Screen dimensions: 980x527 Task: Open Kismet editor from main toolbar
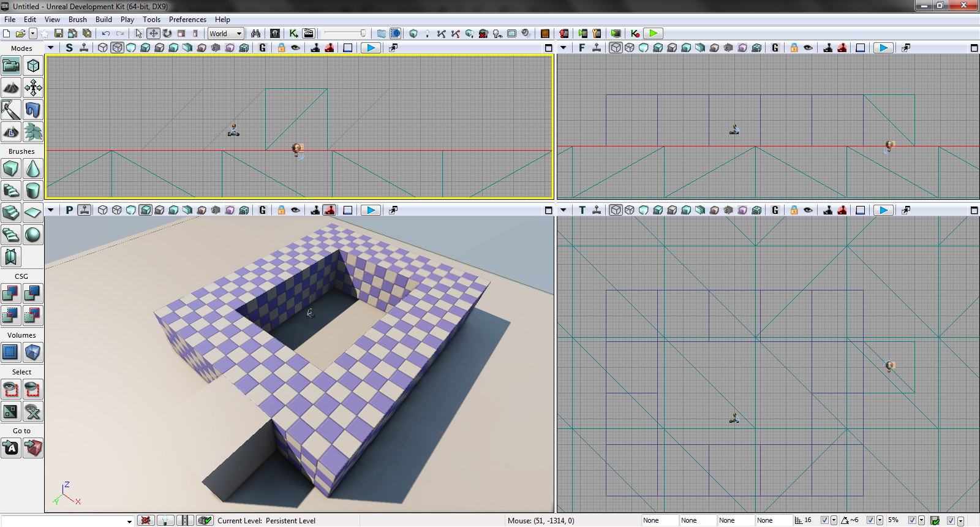[294, 34]
